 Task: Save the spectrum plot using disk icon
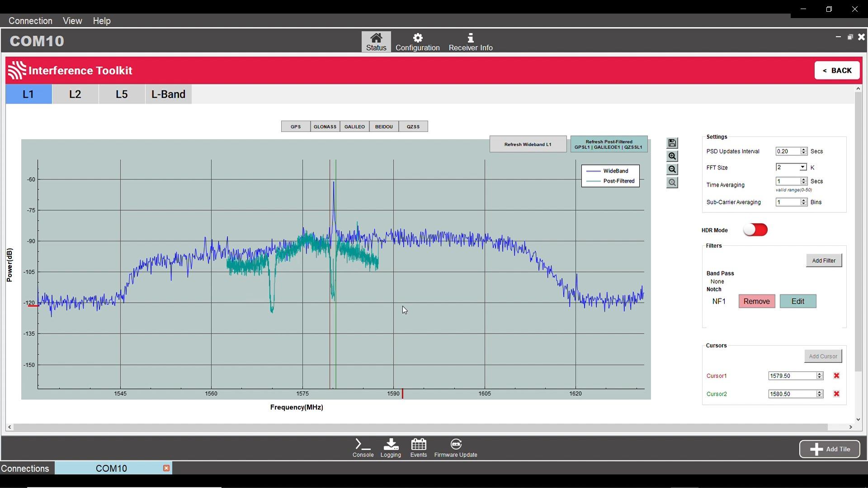(x=672, y=143)
